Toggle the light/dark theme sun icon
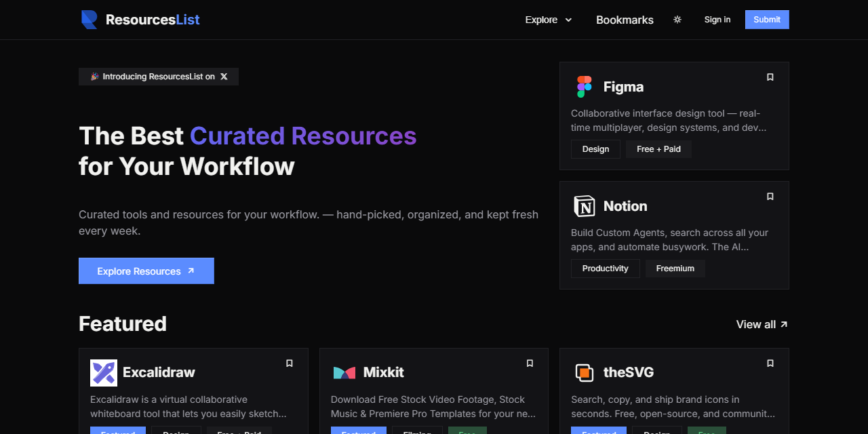 pos(677,20)
